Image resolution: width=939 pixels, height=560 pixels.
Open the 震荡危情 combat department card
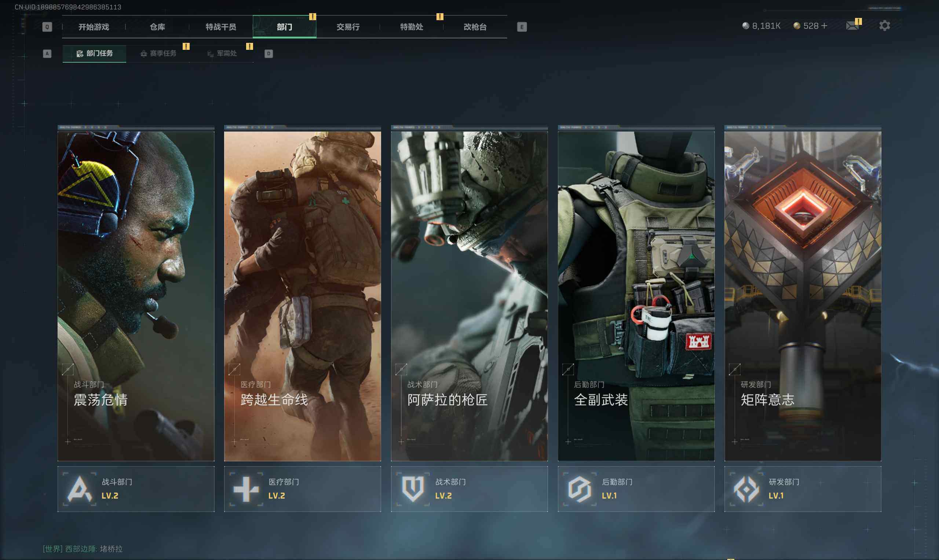136,296
